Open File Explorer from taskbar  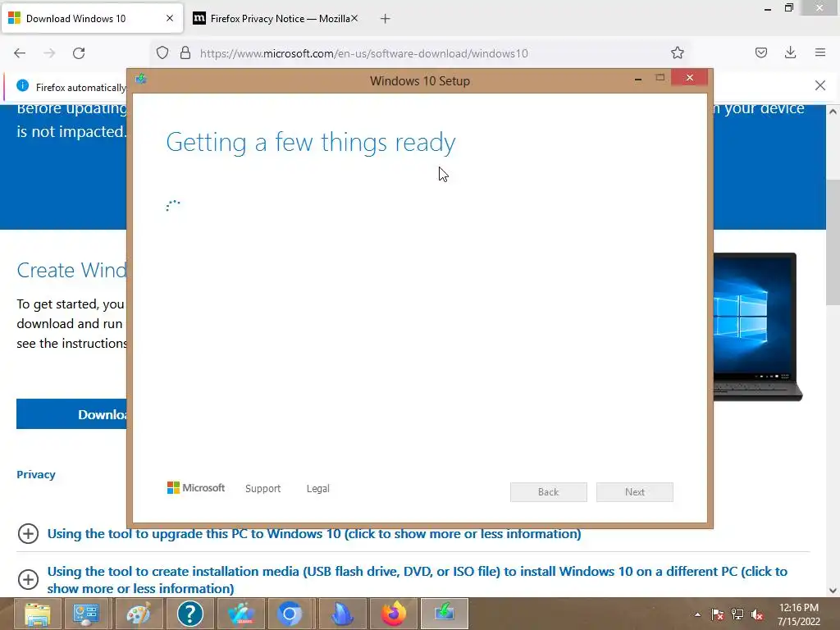(37, 614)
